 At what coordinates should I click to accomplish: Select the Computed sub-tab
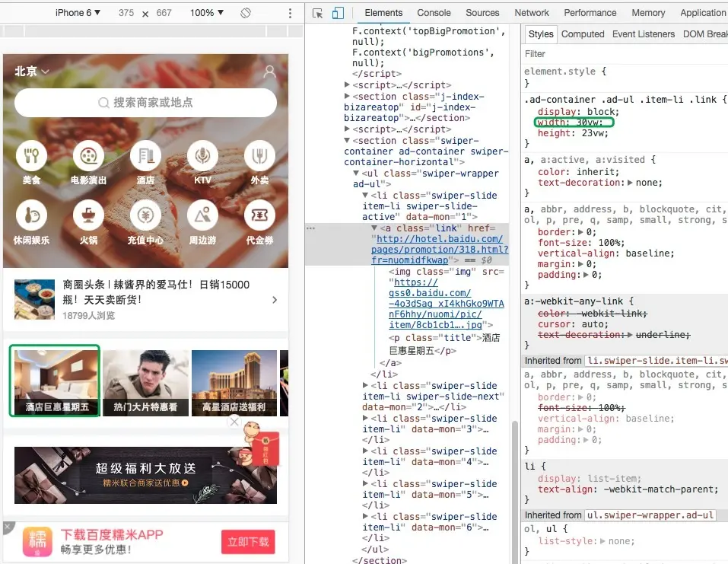pos(583,34)
